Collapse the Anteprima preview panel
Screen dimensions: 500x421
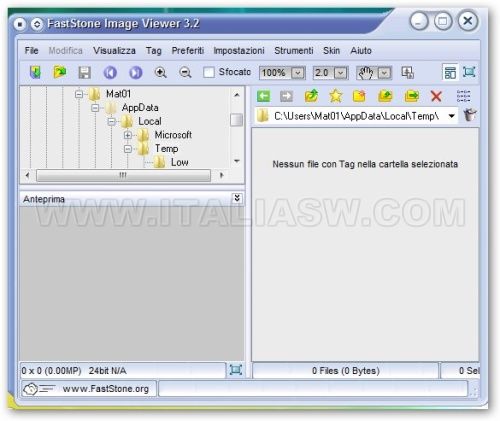[237, 198]
